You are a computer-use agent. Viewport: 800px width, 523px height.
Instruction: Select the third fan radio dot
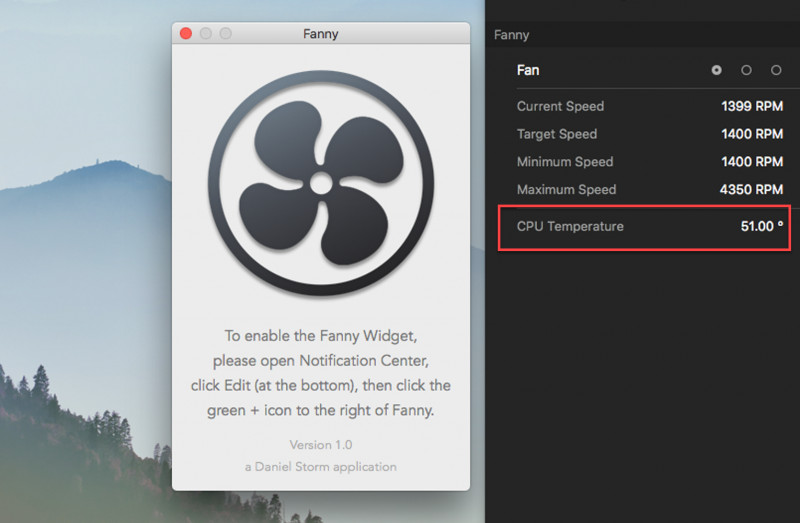point(776,70)
